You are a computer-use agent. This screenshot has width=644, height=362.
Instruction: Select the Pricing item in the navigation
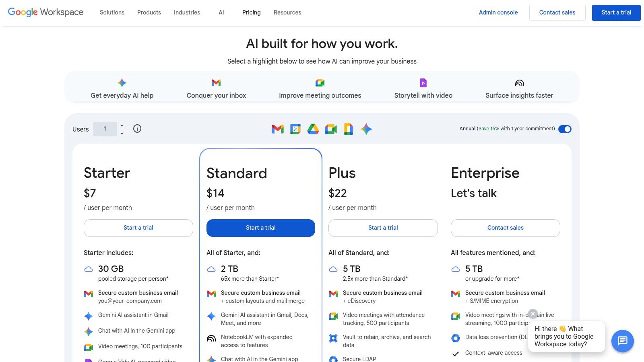(x=251, y=12)
